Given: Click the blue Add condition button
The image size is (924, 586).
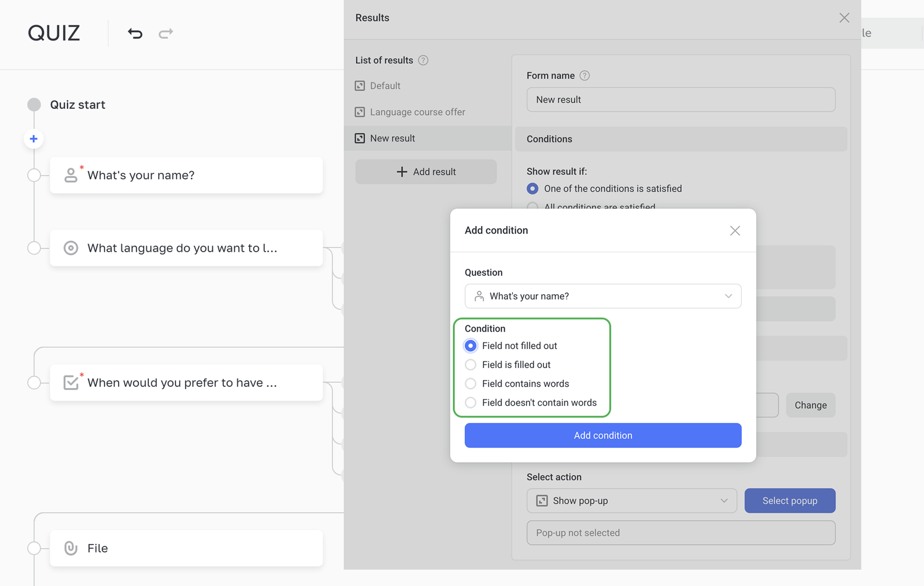Looking at the screenshot, I should click(603, 435).
